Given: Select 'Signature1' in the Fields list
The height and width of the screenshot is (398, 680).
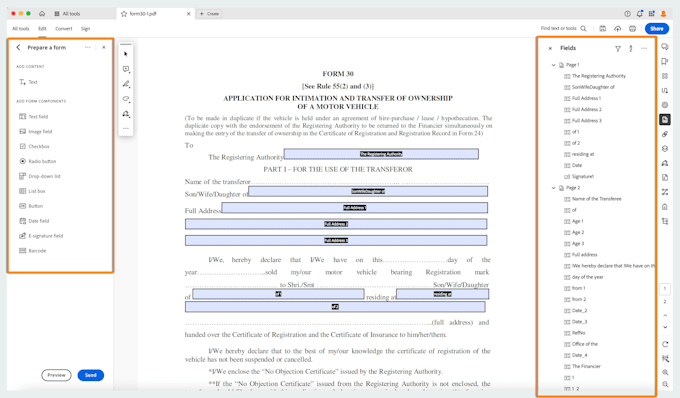Looking at the screenshot, I should pos(579,176).
